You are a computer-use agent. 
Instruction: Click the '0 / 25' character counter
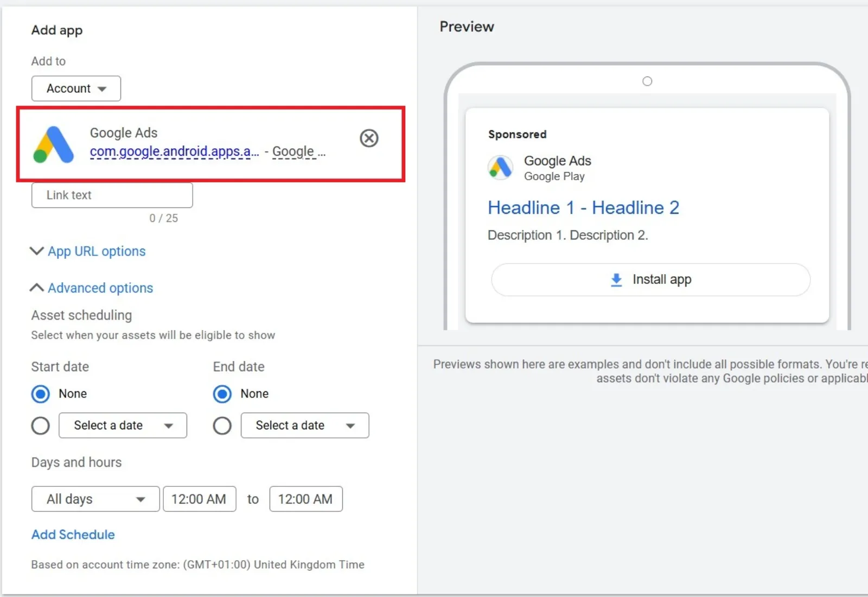[164, 218]
